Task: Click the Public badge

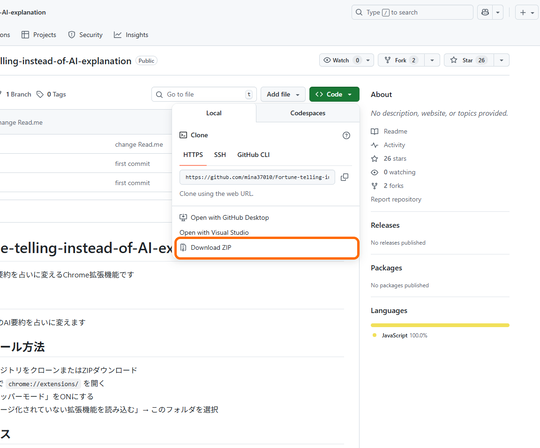Action: [146, 61]
